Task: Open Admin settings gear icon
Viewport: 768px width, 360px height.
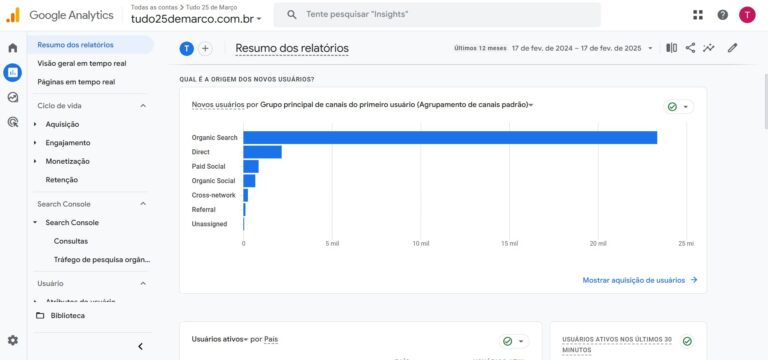Action: point(13,340)
